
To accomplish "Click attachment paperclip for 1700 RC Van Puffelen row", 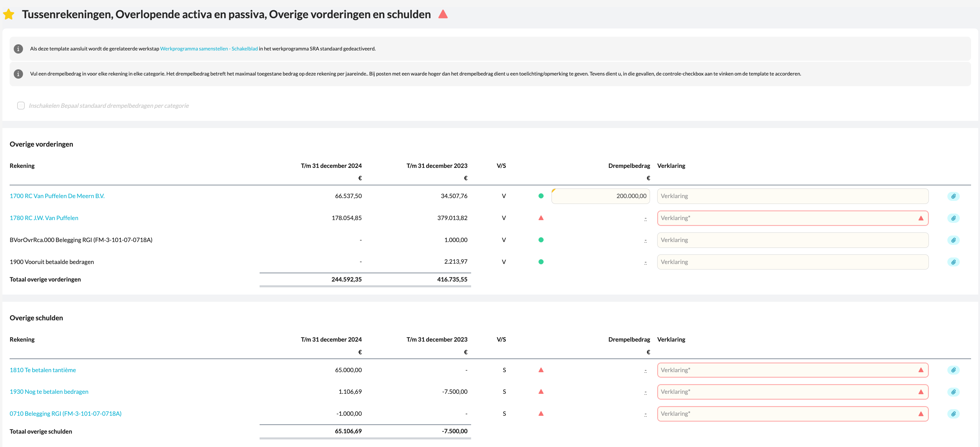I will click(953, 196).
